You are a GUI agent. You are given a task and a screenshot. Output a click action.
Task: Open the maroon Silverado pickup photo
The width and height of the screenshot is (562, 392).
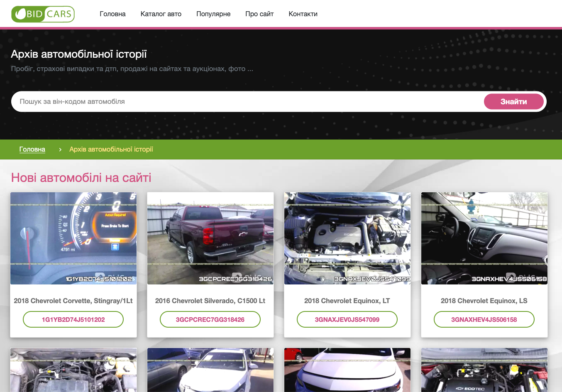pos(210,238)
